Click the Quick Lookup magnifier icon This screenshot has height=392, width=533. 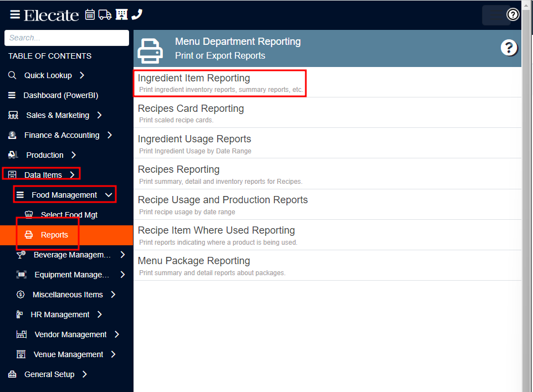12,75
